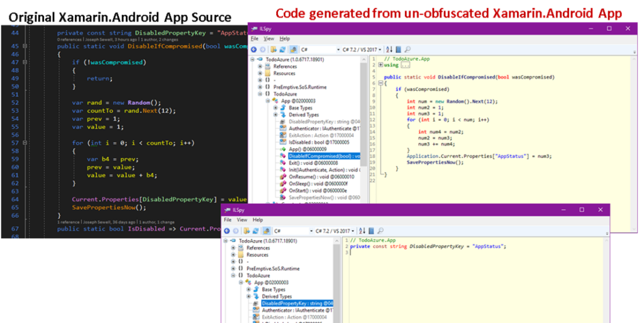
Task: Open File menu in lower ILSpy window
Action: (228, 220)
